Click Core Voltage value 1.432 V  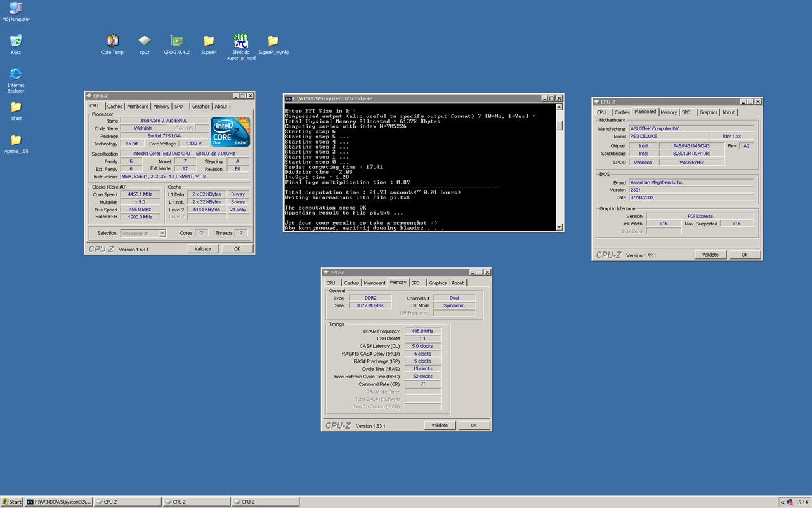pos(193,144)
